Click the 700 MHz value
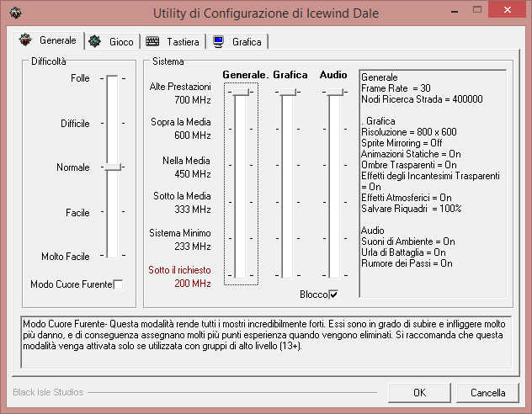The width and height of the screenshot is (532, 414). tap(193, 100)
